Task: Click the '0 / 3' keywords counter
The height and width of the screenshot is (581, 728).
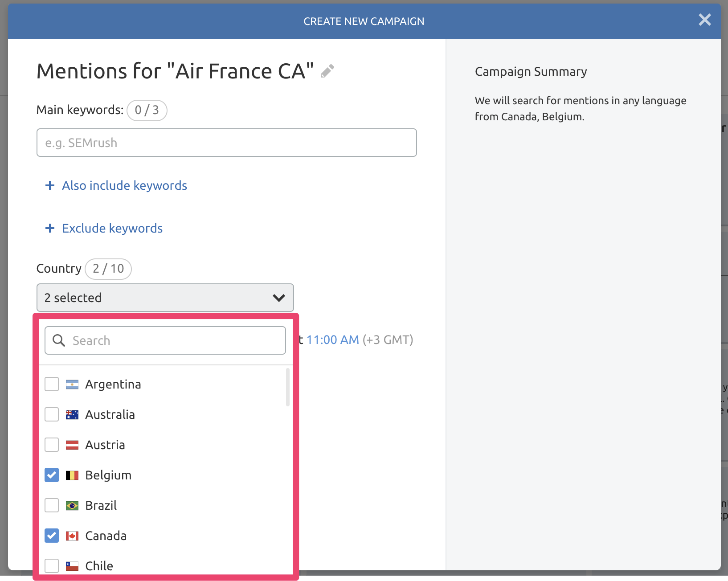Action: 147,110
